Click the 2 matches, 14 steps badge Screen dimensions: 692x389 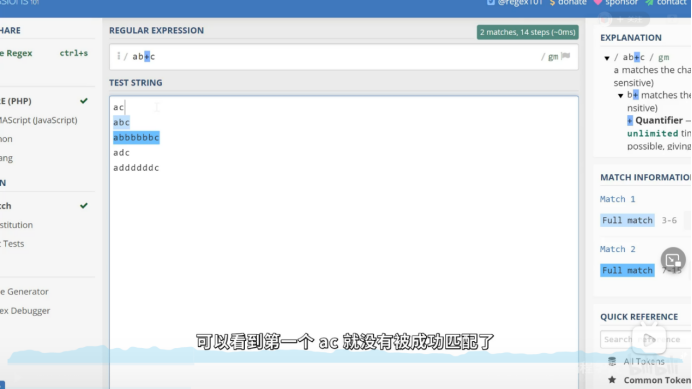pos(527,32)
